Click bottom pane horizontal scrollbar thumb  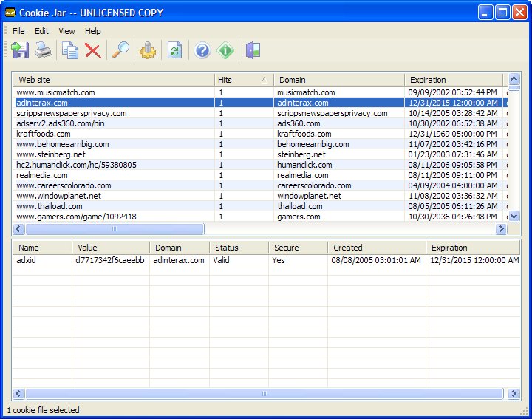pyautogui.click(x=265, y=394)
